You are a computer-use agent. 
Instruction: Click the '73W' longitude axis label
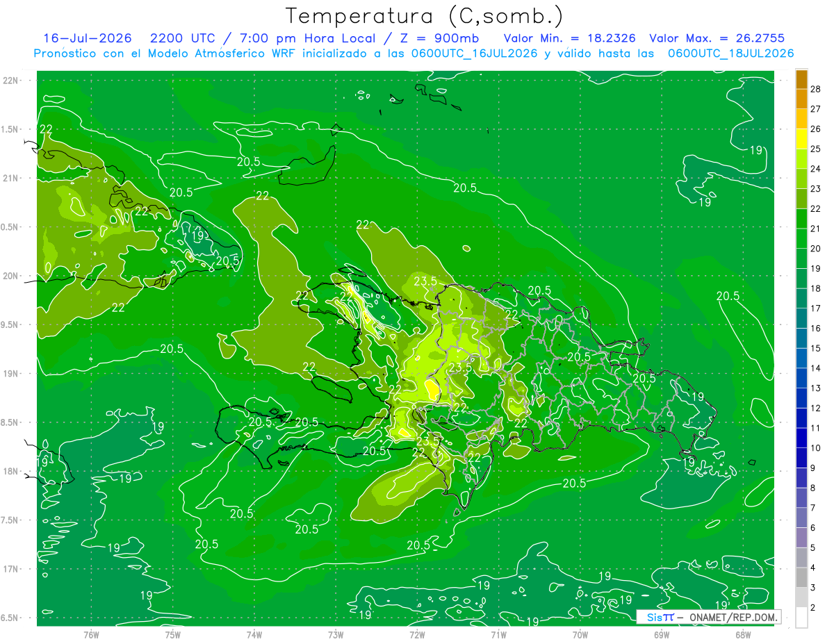[x=336, y=634]
